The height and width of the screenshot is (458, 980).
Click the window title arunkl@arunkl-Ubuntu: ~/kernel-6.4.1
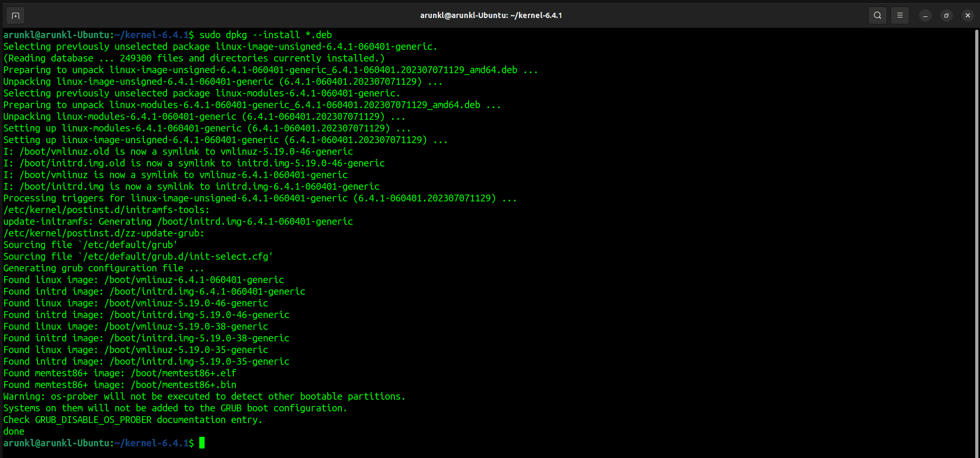coord(491,15)
